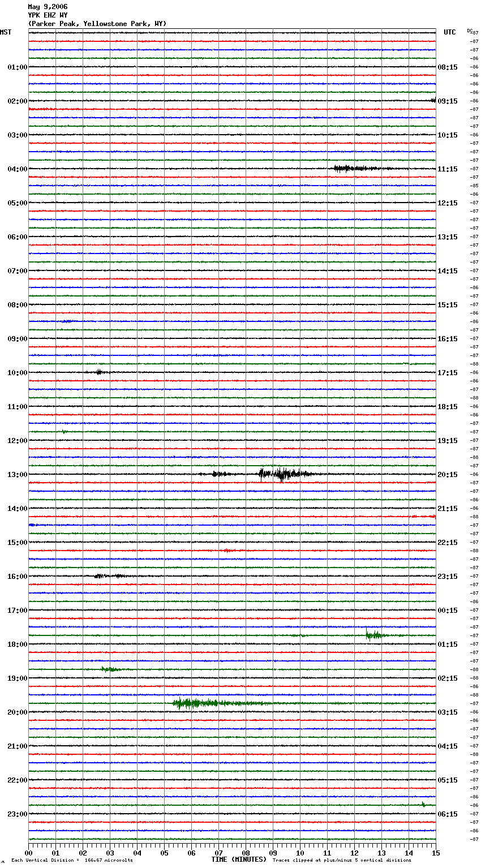Click the 'TIME (MINUTES)' axis title

[x=239, y=860]
